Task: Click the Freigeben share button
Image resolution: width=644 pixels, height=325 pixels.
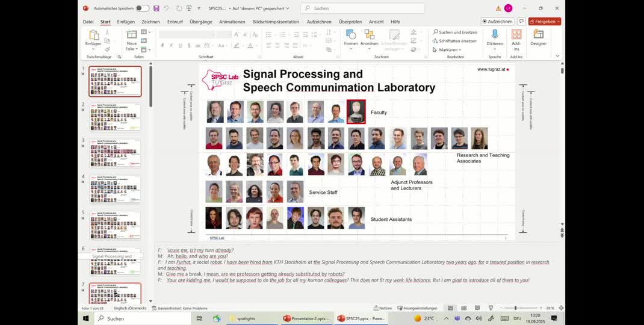Action: tap(545, 21)
